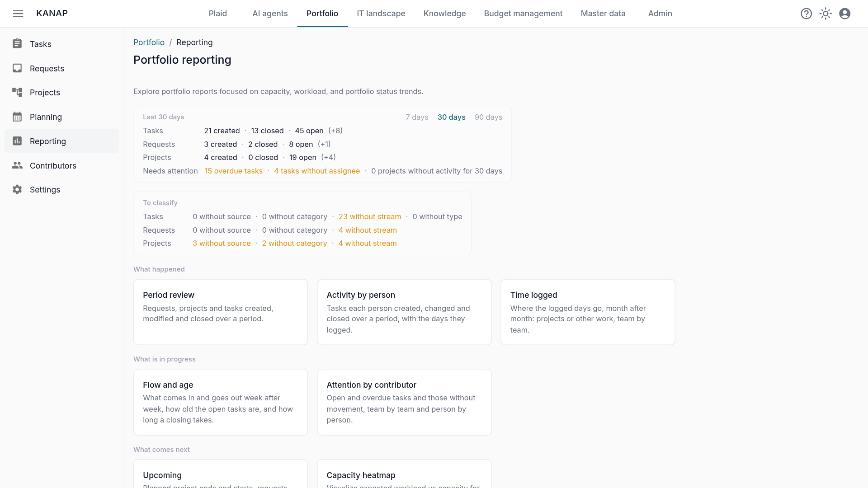This screenshot has width=868, height=488.
Task: Open the Knowledge tab
Action: click(444, 14)
